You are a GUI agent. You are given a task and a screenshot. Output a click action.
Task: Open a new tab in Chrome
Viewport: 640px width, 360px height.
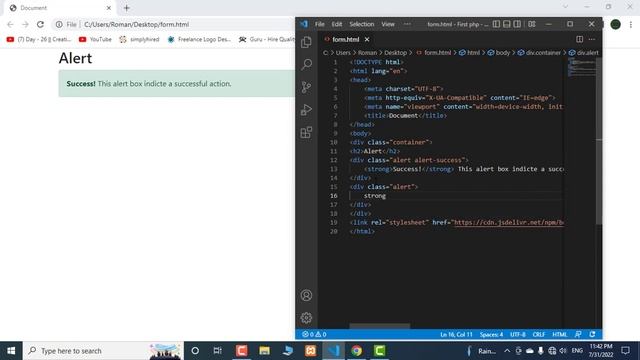click(127, 8)
